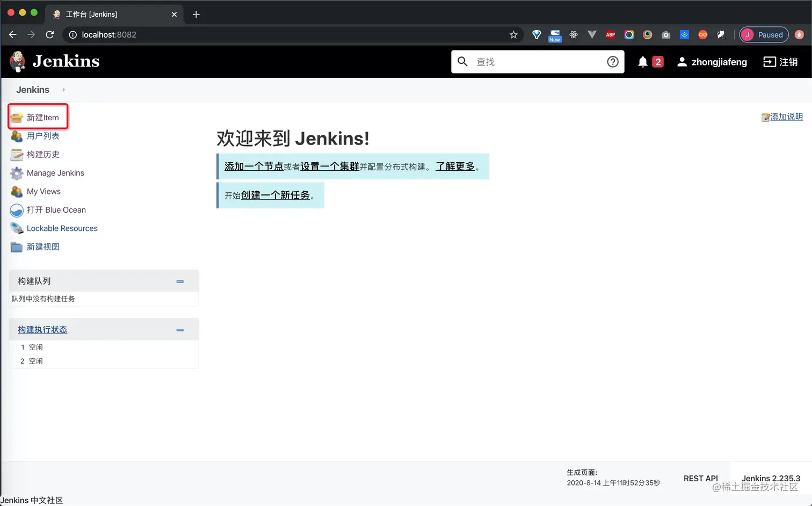This screenshot has height=506, width=812.
Task: Click the 生成页面 timestamp text
Action: [x=613, y=478]
